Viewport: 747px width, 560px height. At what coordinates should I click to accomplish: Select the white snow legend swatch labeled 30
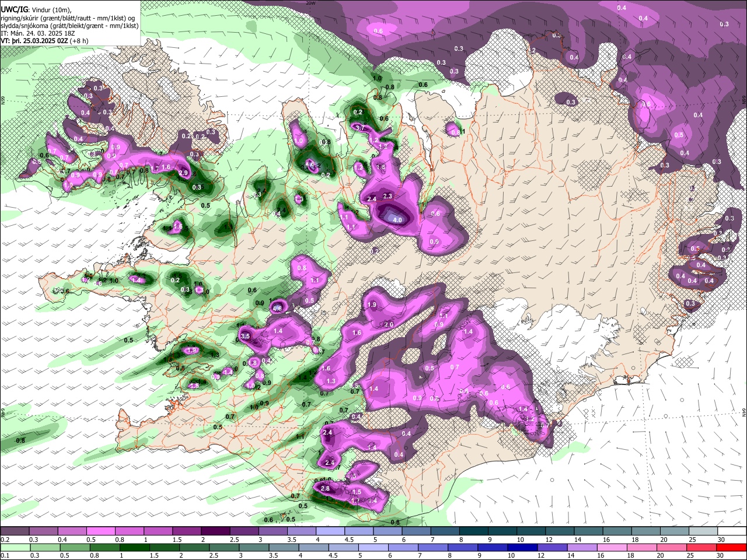732,531
